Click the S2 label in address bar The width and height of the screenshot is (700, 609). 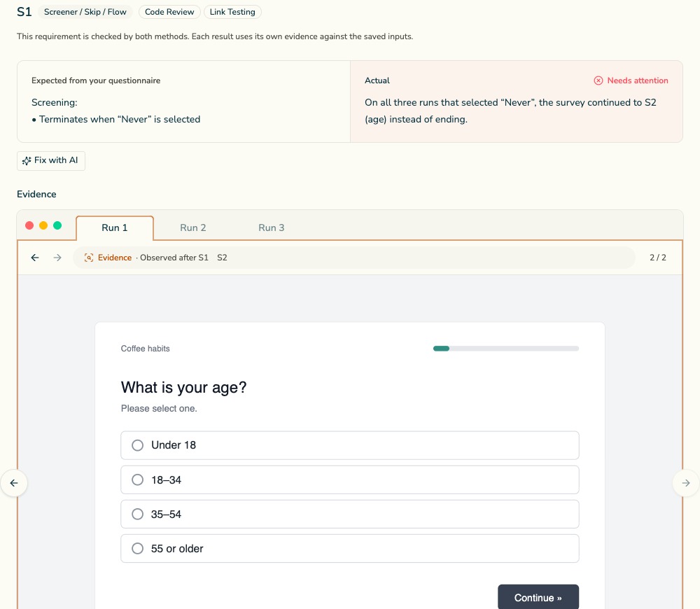pyautogui.click(x=222, y=258)
